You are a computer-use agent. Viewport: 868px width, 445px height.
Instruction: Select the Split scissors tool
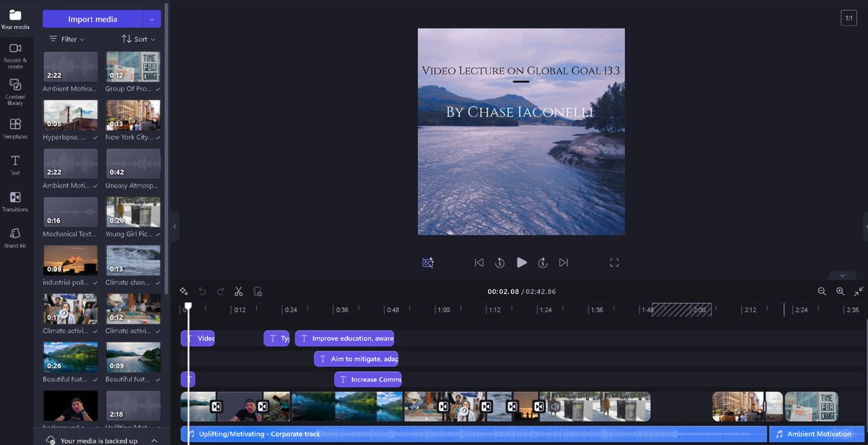pos(239,291)
